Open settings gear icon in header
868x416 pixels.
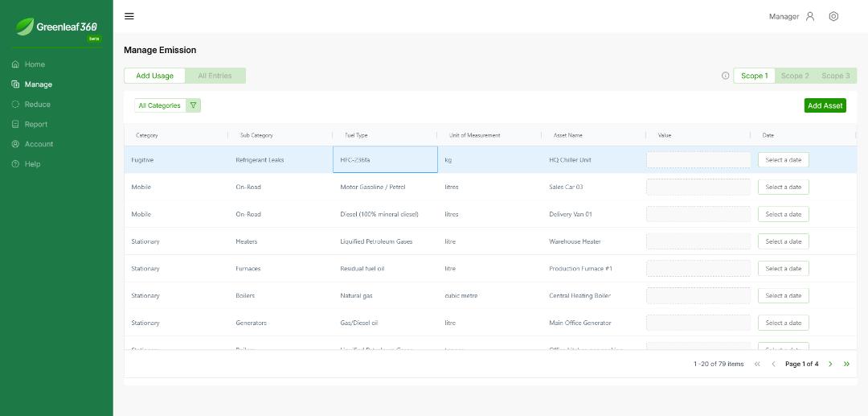pos(833,16)
